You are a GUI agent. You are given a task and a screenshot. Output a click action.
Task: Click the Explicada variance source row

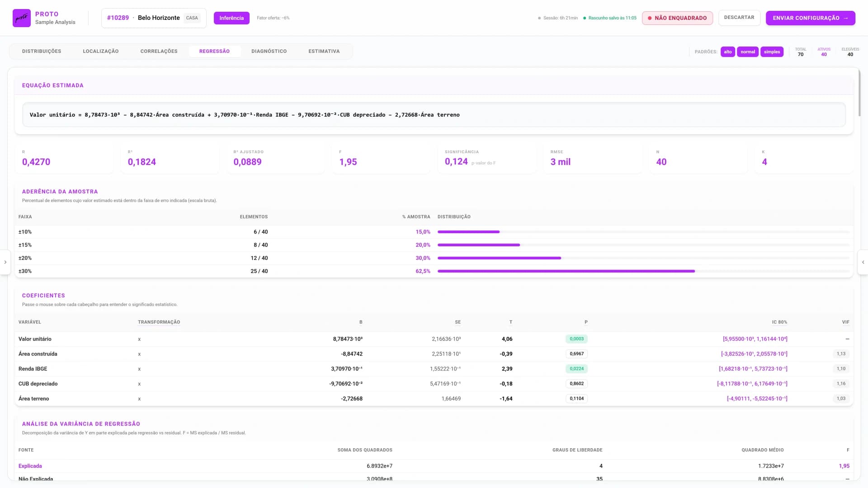[x=434, y=466]
